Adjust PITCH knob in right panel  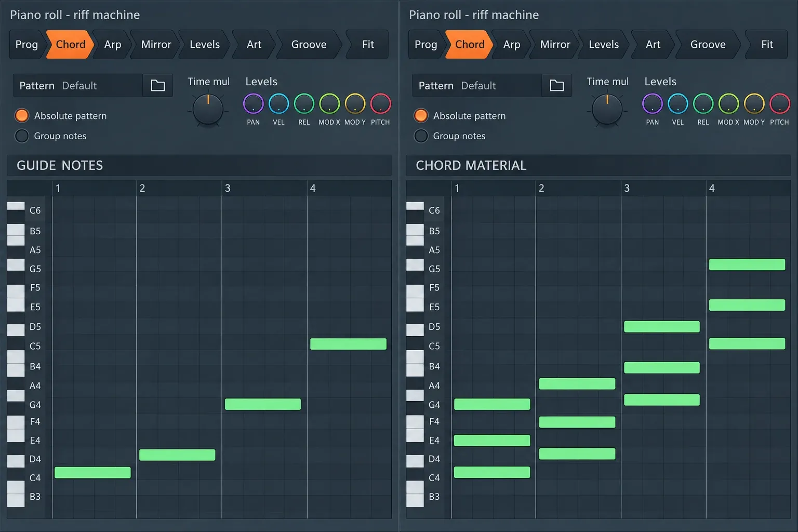779,104
